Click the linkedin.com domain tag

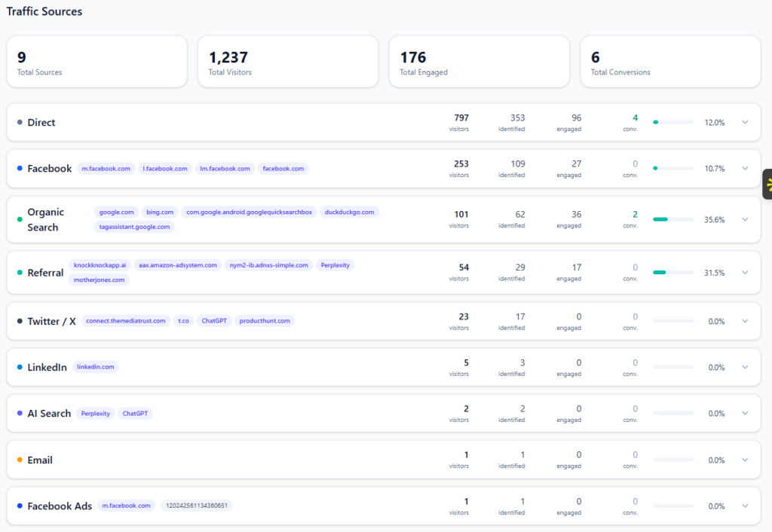click(96, 367)
